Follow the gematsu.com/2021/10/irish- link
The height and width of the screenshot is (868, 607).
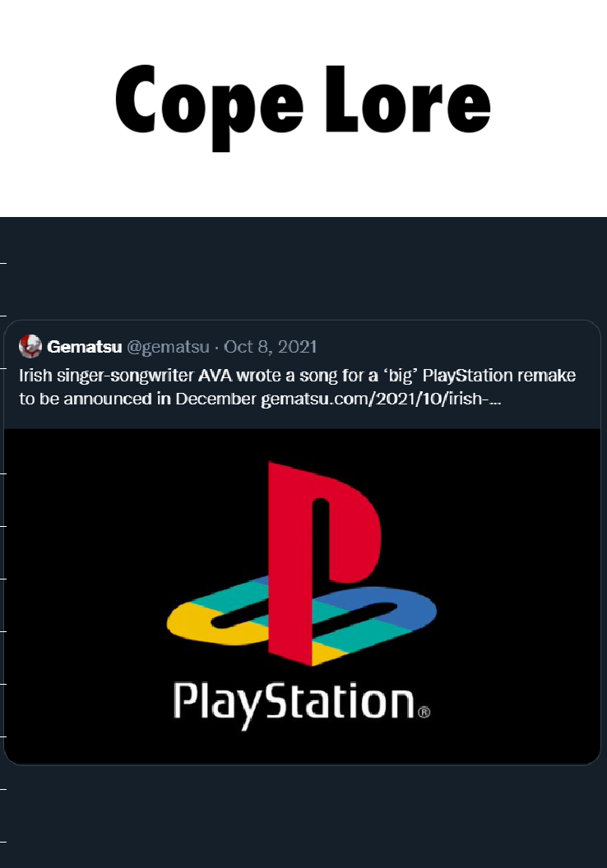[x=381, y=399]
